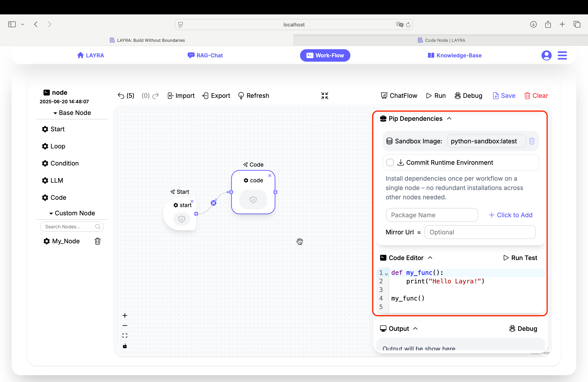Add an LLM base node

pos(53,180)
